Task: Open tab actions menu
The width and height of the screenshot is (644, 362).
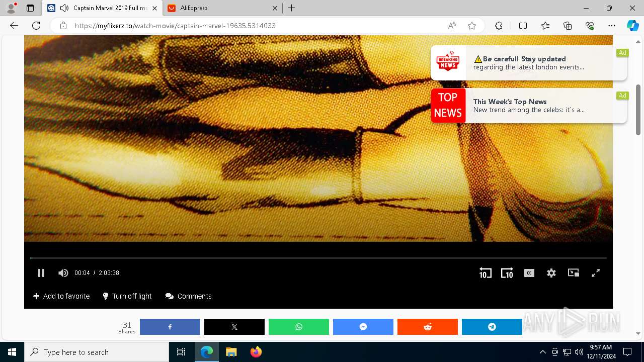Action: tap(30, 8)
